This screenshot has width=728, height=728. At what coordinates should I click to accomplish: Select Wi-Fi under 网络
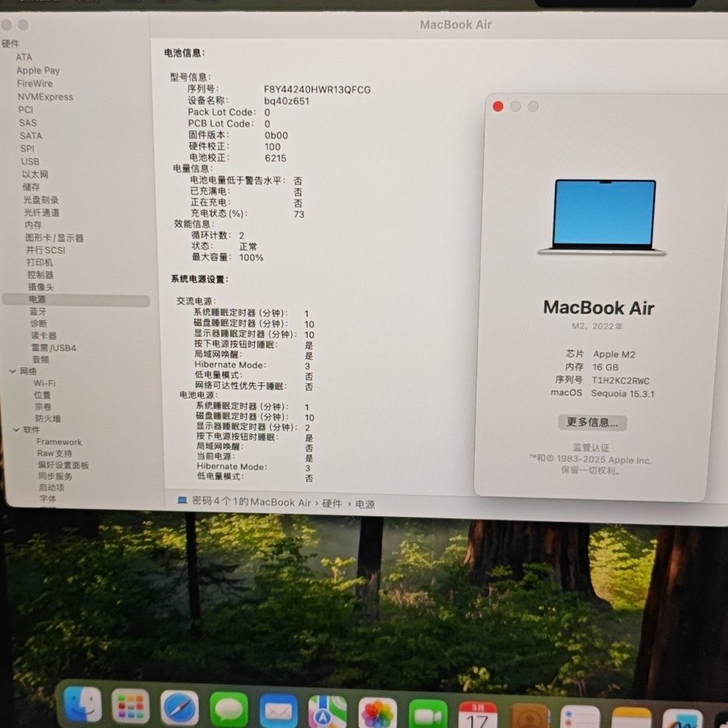click(x=44, y=383)
